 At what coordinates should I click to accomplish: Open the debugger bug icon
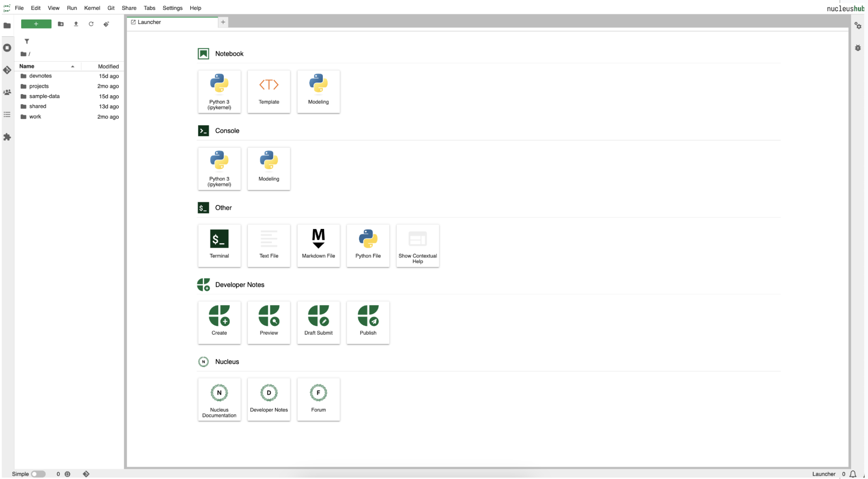858,48
